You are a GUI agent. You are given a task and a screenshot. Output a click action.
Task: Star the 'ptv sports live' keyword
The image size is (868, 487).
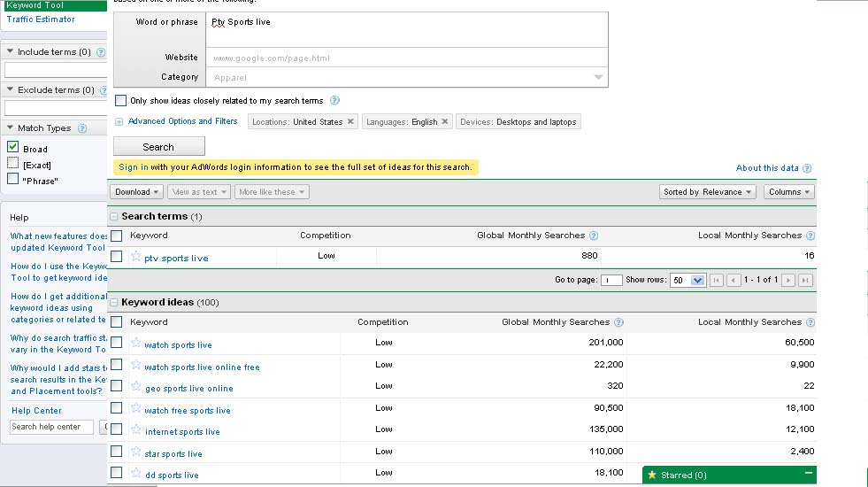tap(135, 257)
